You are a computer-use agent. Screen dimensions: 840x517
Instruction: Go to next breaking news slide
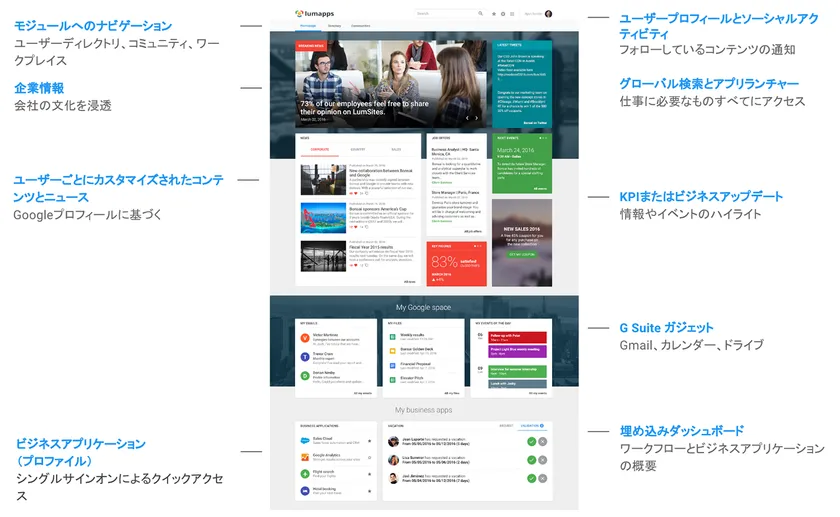476,118
